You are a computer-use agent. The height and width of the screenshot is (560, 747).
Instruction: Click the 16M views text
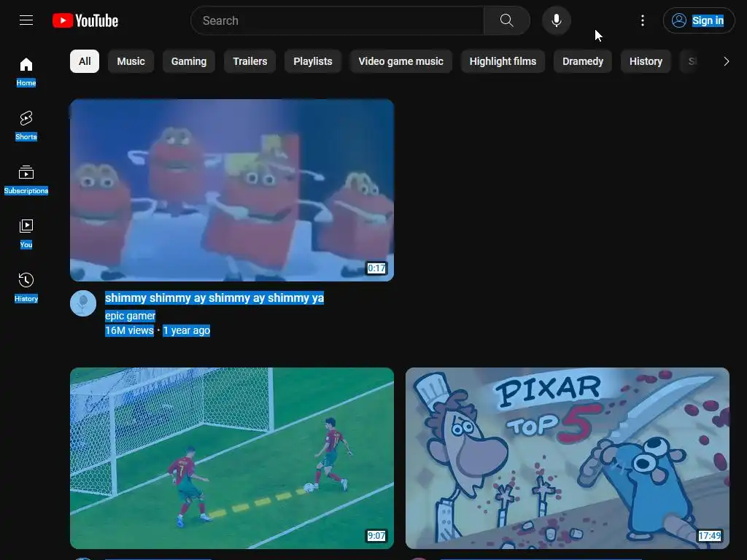(129, 330)
